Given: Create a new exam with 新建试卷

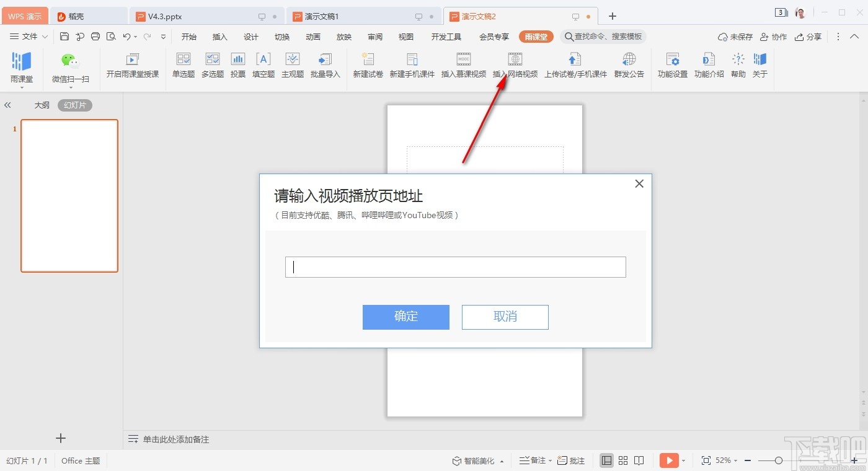Looking at the screenshot, I should pyautogui.click(x=368, y=66).
